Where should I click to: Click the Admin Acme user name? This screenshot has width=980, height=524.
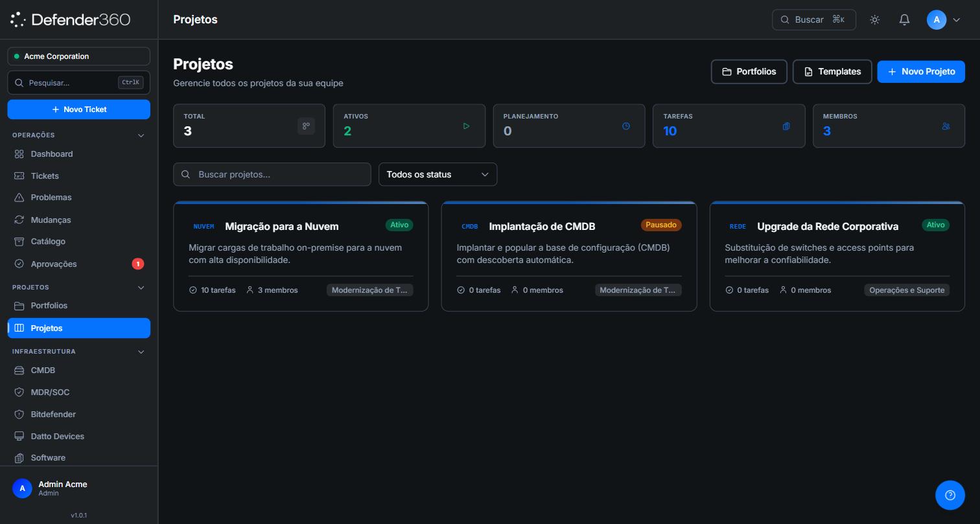click(x=63, y=484)
